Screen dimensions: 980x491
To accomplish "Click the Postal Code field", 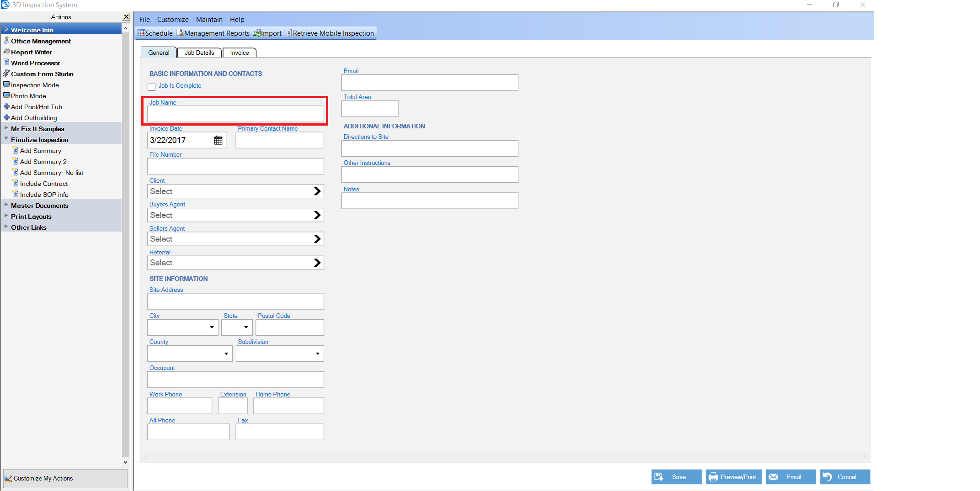I will tap(290, 327).
